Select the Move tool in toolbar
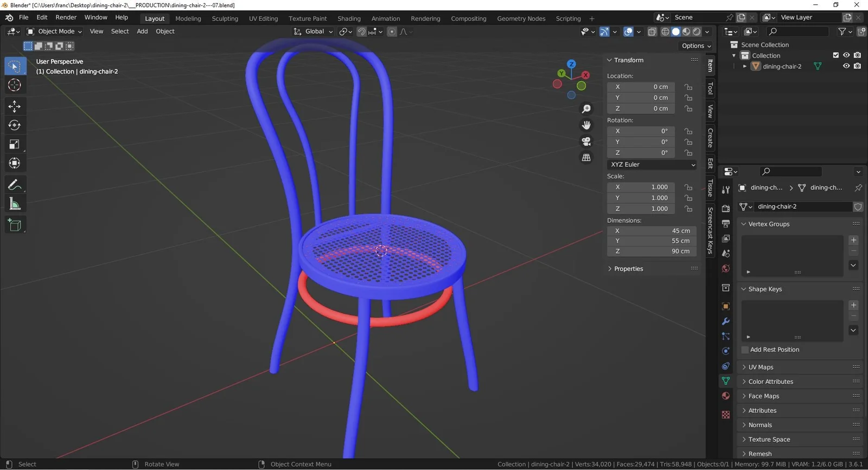This screenshot has height=470, width=868. [x=15, y=106]
